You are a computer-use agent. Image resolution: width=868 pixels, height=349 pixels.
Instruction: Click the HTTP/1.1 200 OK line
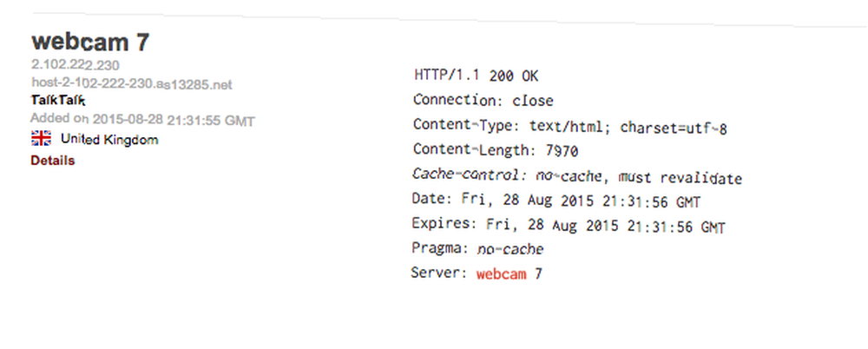pyautogui.click(x=476, y=76)
